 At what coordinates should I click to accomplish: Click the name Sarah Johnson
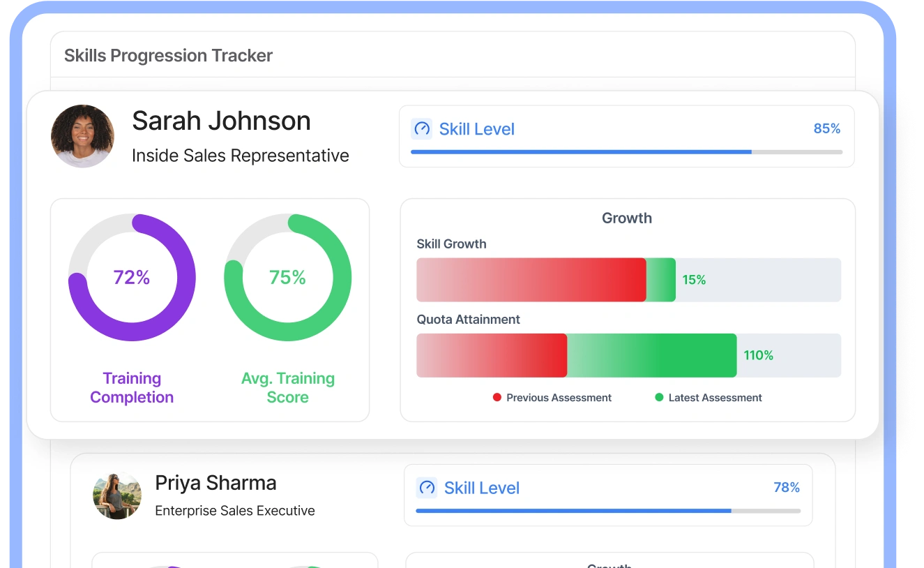(221, 121)
